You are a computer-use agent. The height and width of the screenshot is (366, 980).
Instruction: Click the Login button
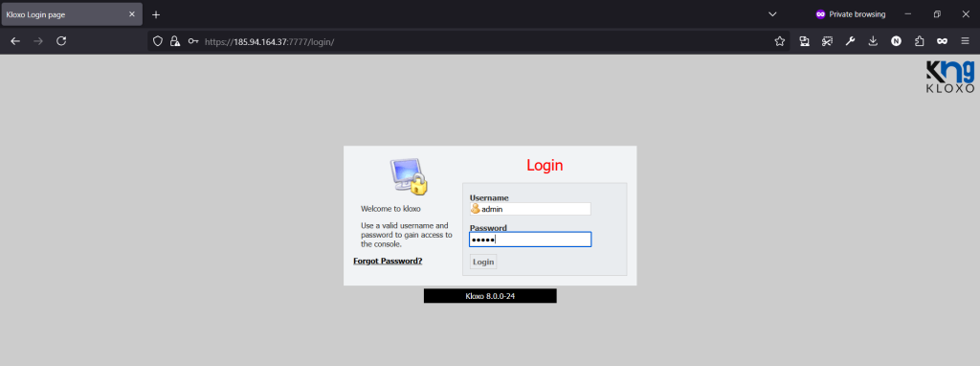pyautogui.click(x=483, y=262)
